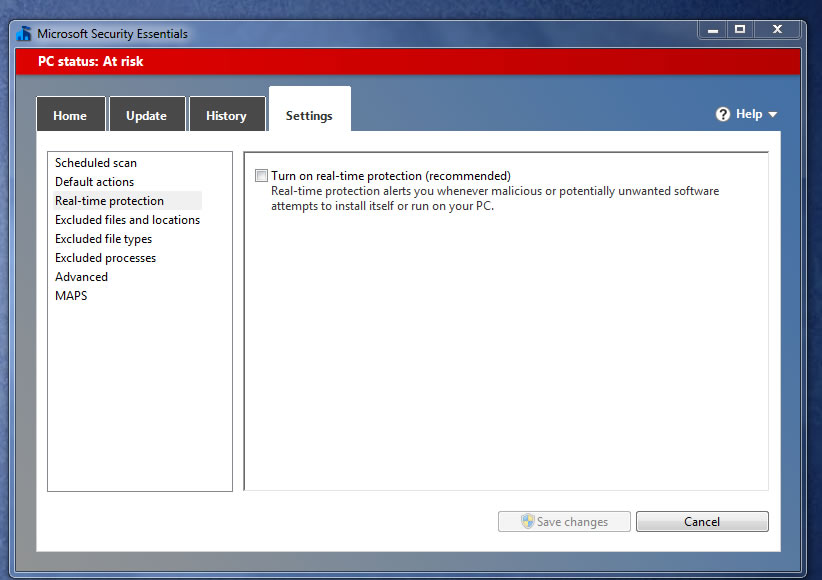Viewport: 822px width, 580px height.
Task: Go to the History tab
Action: pyautogui.click(x=226, y=114)
